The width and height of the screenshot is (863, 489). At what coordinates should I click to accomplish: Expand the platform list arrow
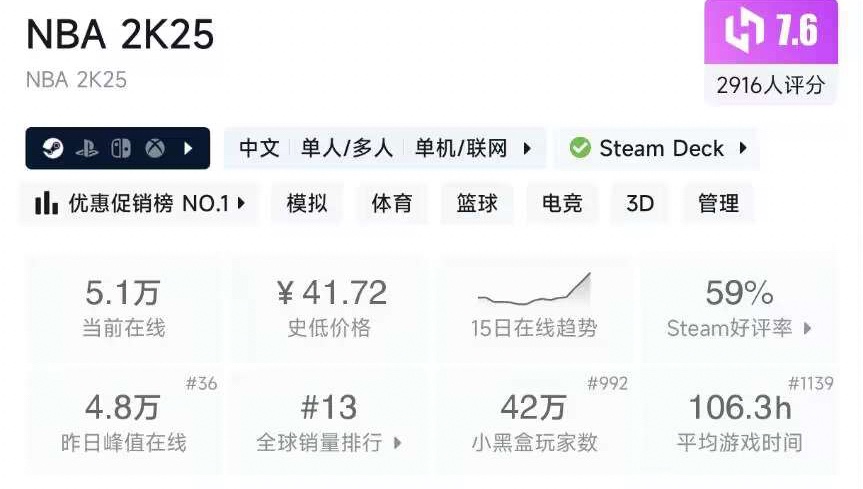point(188,148)
